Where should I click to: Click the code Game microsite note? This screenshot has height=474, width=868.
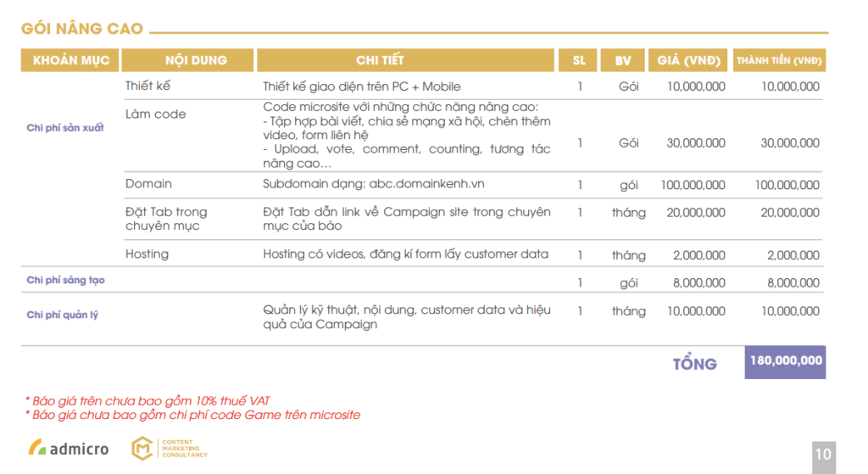click(x=192, y=415)
